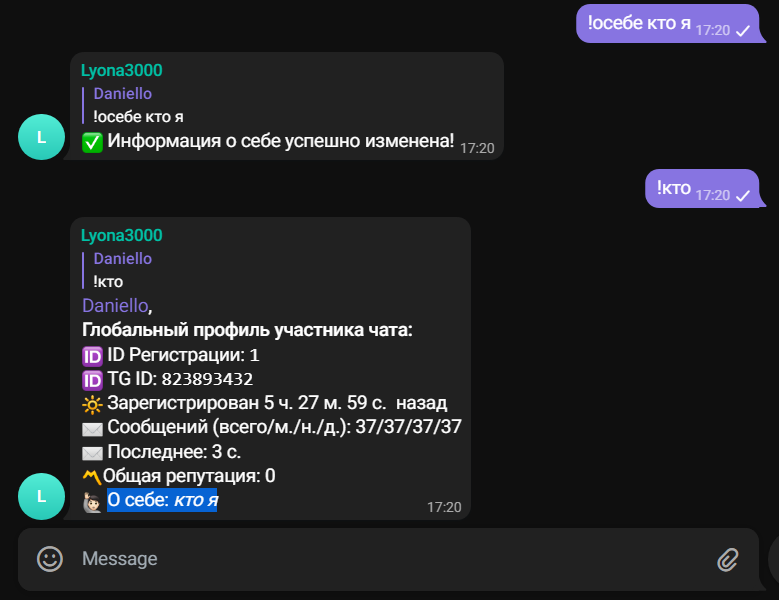The height and width of the screenshot is (600, 779).
Task: Click the person emoji beside О себе
Action: pos(92,501)
